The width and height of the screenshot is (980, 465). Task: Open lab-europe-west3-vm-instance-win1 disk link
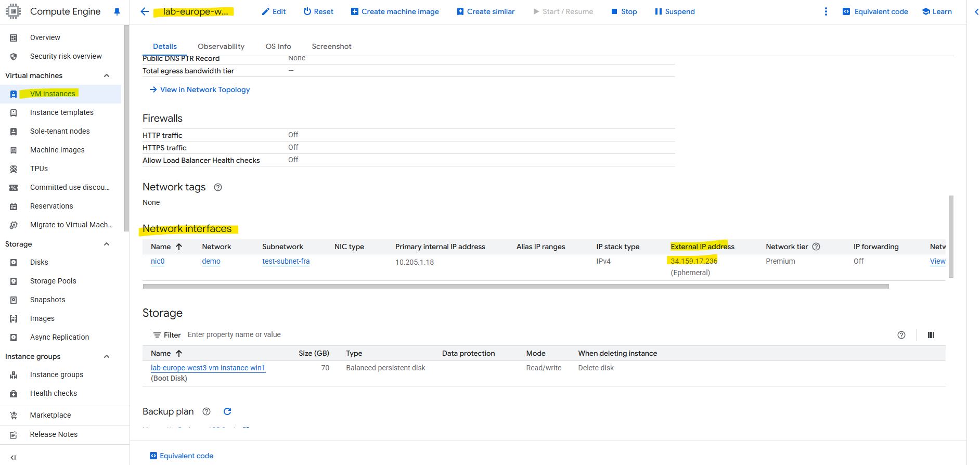click(208, 368)
